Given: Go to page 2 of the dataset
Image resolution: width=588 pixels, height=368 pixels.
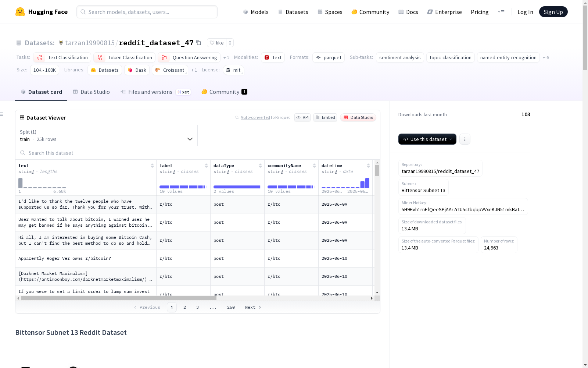Looking at the screenshot, I should [x=184, y=307].
